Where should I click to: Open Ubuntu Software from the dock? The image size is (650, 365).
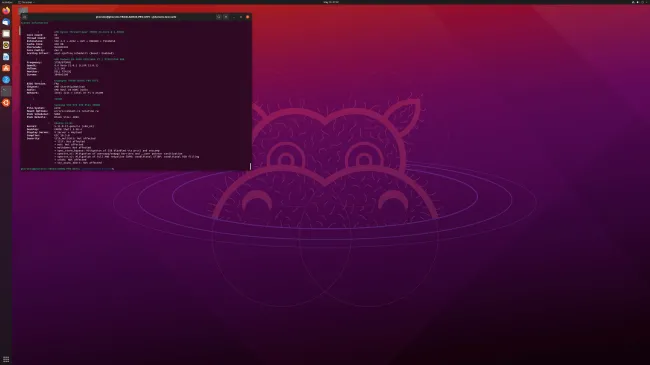tap(6, 68)
